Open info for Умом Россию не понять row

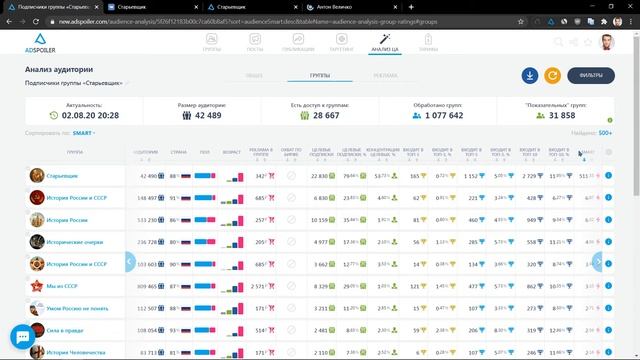click(608, 308)
